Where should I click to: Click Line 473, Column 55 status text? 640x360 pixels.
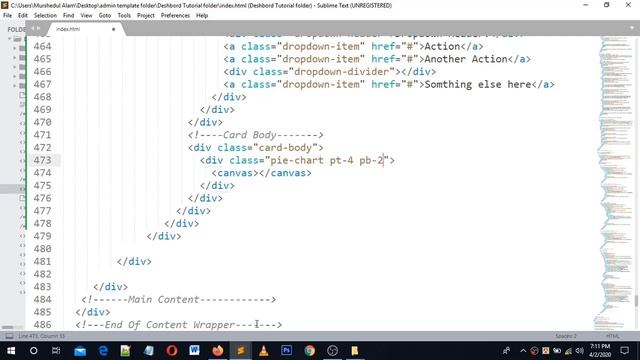coord(42,336)
